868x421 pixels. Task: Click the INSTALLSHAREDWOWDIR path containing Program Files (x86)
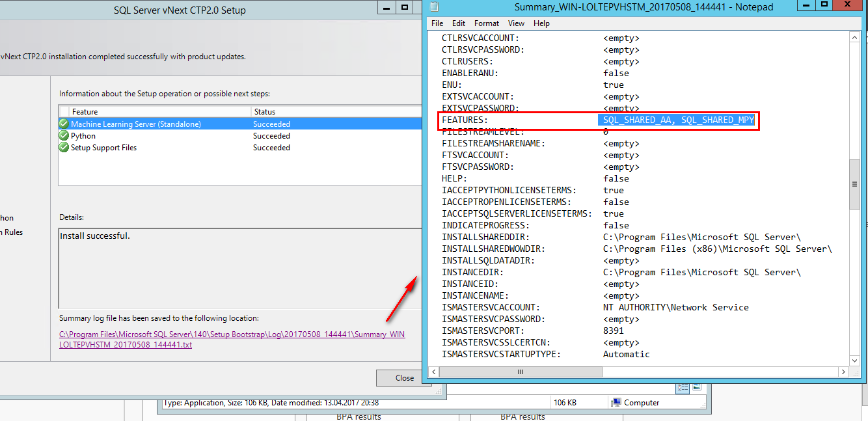click(718, 249)
